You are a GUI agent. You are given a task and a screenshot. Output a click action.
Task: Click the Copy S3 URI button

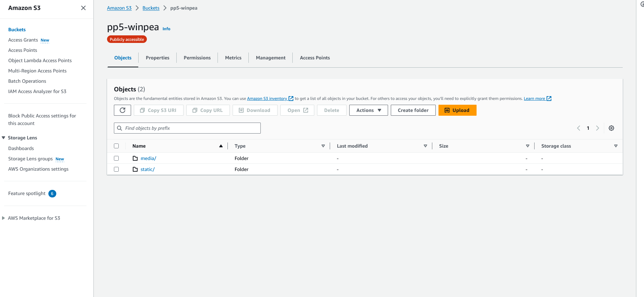tap(159, 110)
